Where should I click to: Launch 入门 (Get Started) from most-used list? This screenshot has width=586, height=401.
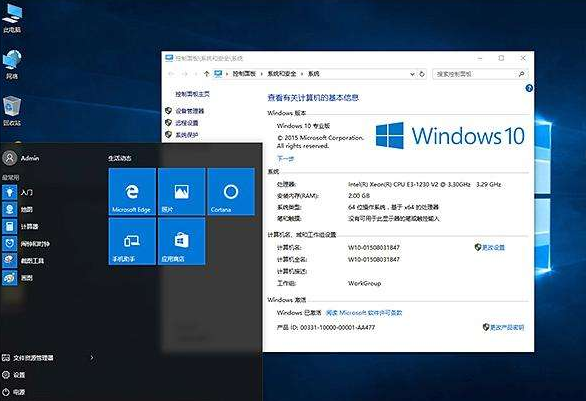coord(18,192)
